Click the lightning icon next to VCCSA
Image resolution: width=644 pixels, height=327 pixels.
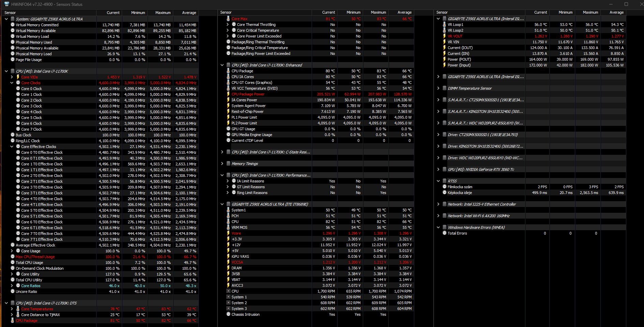coord(228,262)
